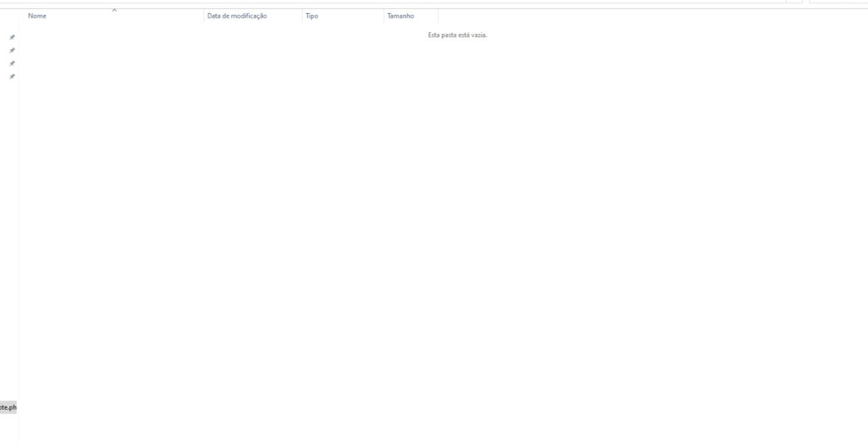
Task: Click the third pin icon in sidebar
Action: (x=12, y=63)
